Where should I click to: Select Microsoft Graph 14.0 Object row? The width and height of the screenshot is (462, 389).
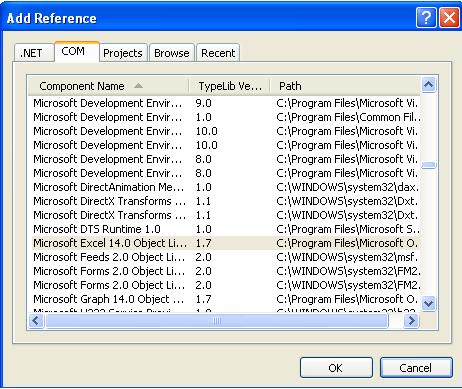pyautogui.click(x=226, y=299)
